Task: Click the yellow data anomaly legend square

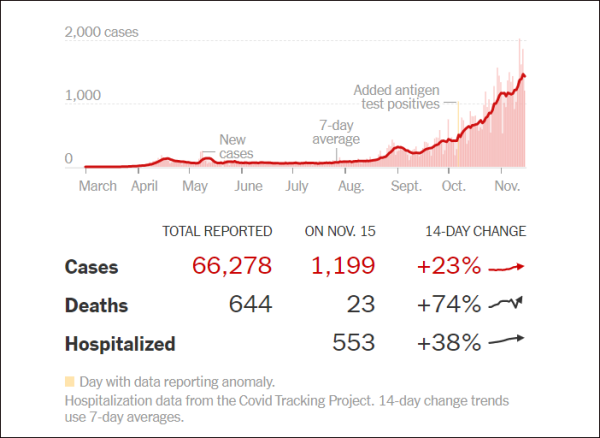Action: pos(70,381)
